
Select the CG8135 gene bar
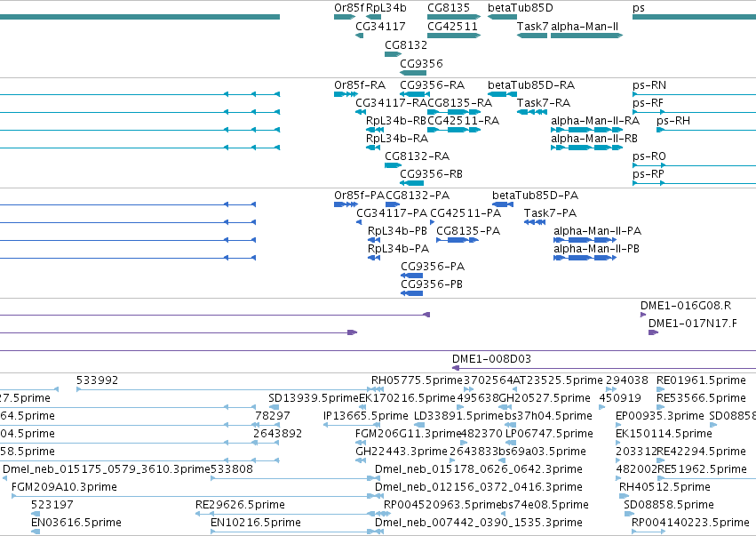(x=454, y=18)
